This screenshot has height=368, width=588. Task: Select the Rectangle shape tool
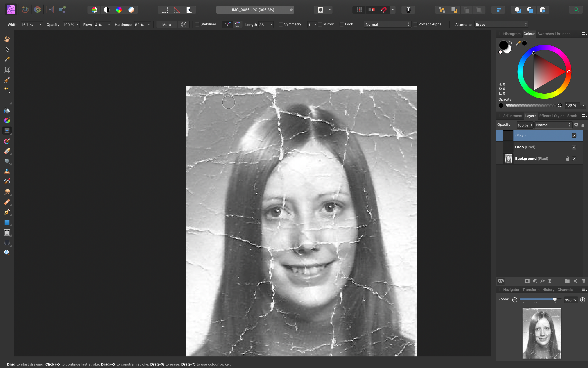(x=7, y=222)
